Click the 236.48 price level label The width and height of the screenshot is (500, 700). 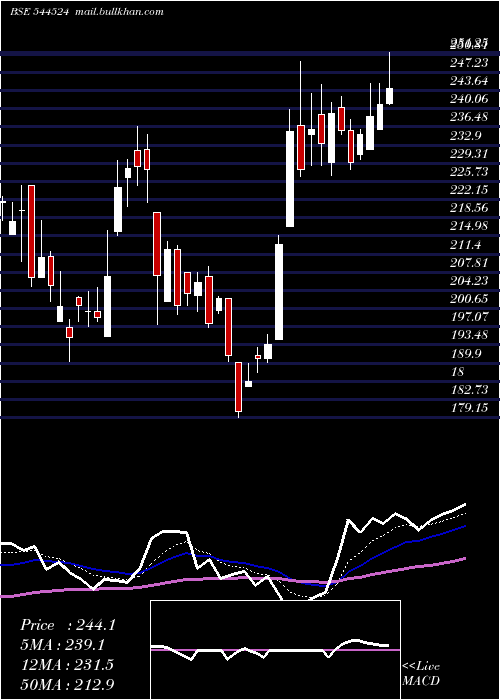pos(469,117)
